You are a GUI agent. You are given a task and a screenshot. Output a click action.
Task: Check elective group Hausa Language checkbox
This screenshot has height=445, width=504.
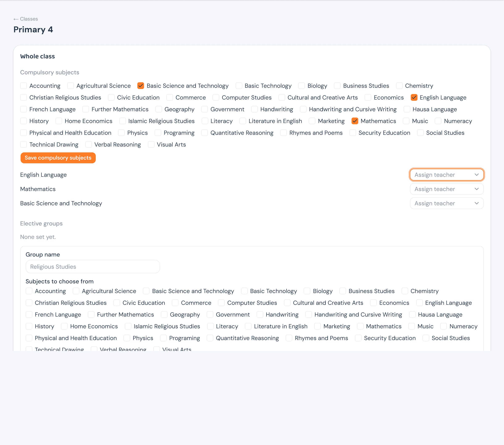point(412,315)
